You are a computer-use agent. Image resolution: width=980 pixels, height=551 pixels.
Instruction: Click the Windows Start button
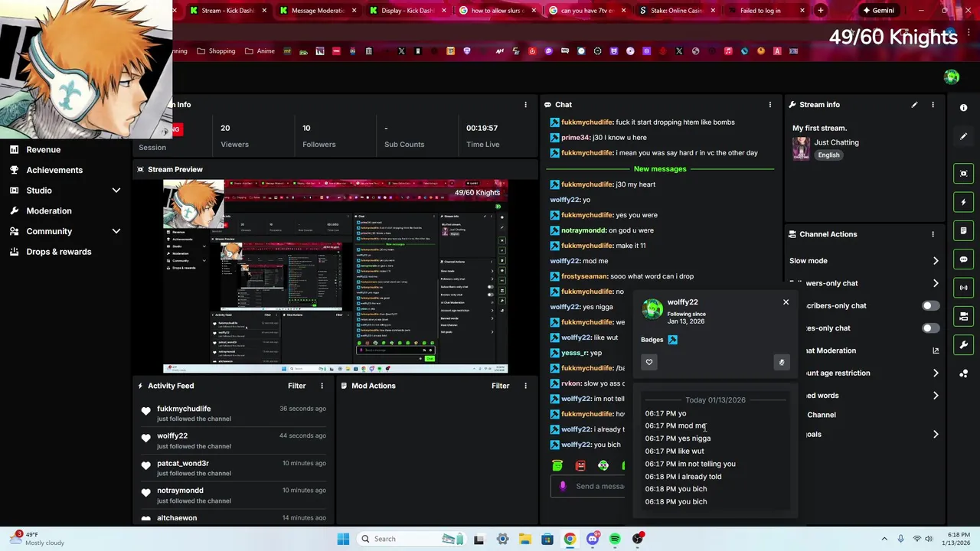343,539
